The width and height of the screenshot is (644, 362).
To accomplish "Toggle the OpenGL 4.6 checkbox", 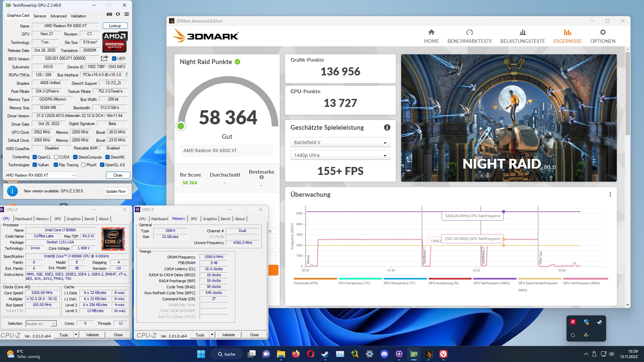I will 102,165.
